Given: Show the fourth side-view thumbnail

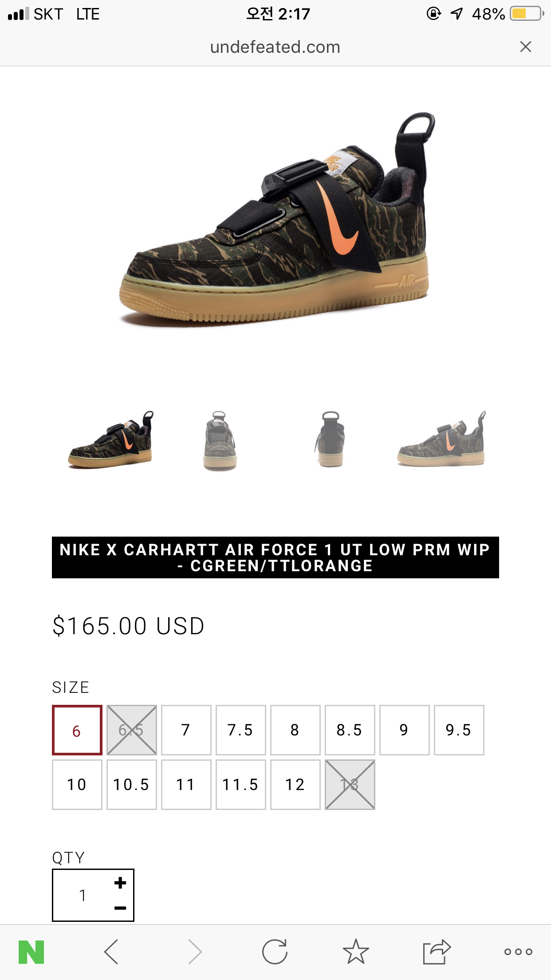Looking at the screenshot, I should click(x=441, y=439).
